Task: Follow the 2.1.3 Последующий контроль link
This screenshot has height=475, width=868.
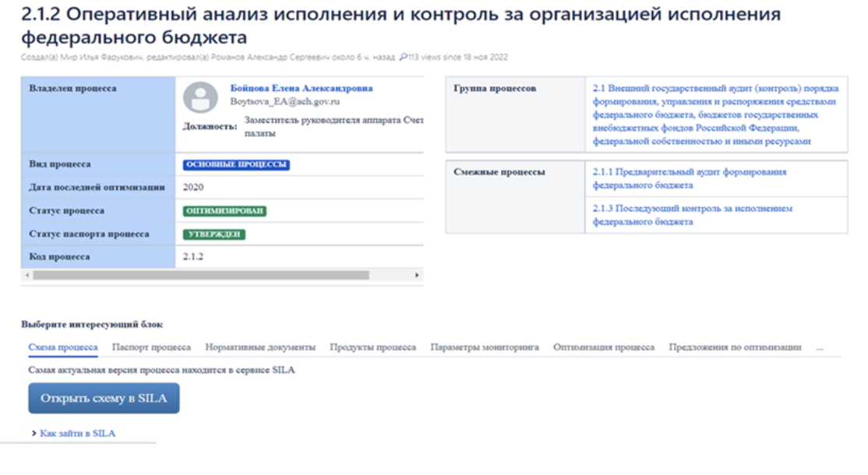Action: coord(692,215)
